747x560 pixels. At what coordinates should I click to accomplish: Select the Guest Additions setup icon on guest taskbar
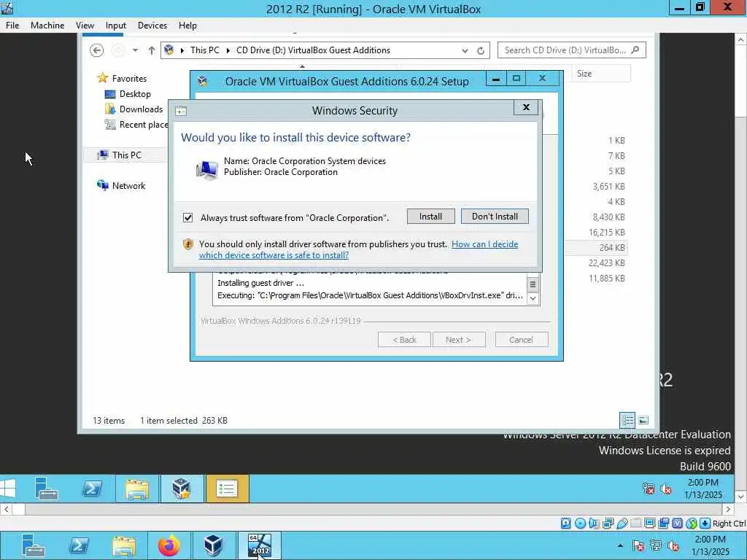click(182, 488)
